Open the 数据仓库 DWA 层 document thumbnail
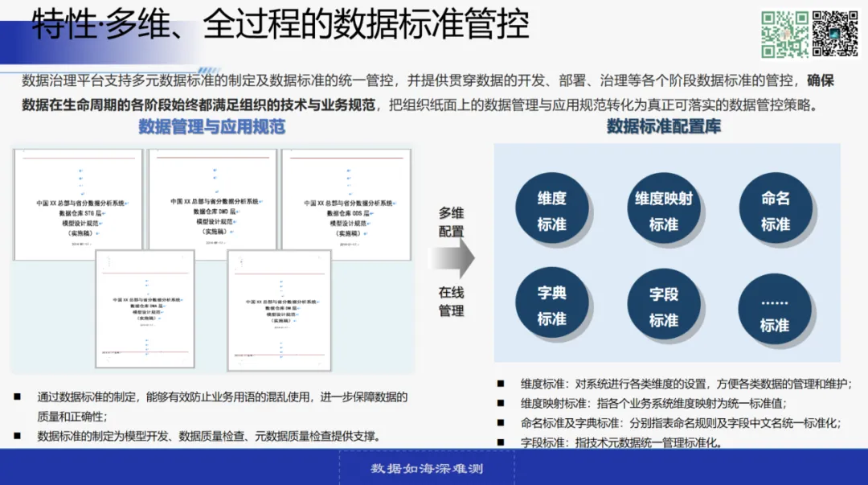Viewport: 868px width, 485px height. tap(145, 309)
